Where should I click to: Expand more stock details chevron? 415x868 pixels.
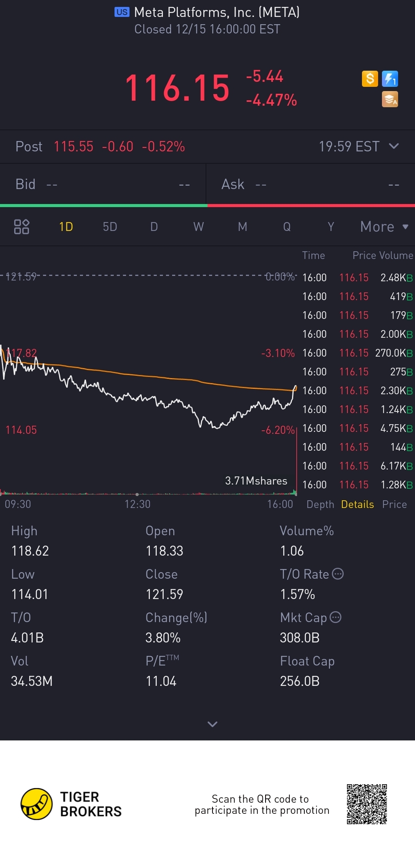point(212,724)
